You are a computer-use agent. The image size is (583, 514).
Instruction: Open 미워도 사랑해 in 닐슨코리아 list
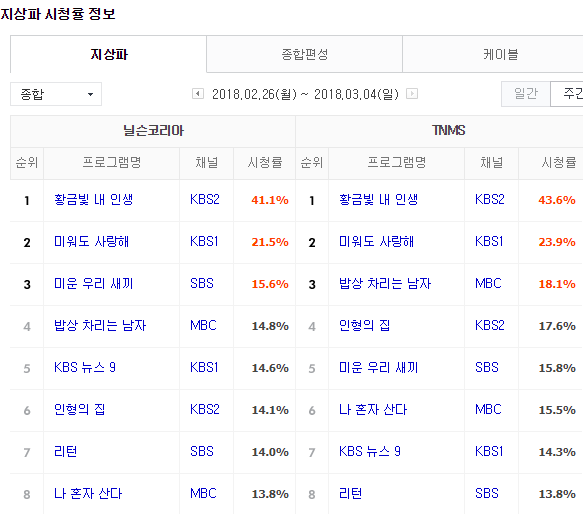click(91, 242)
